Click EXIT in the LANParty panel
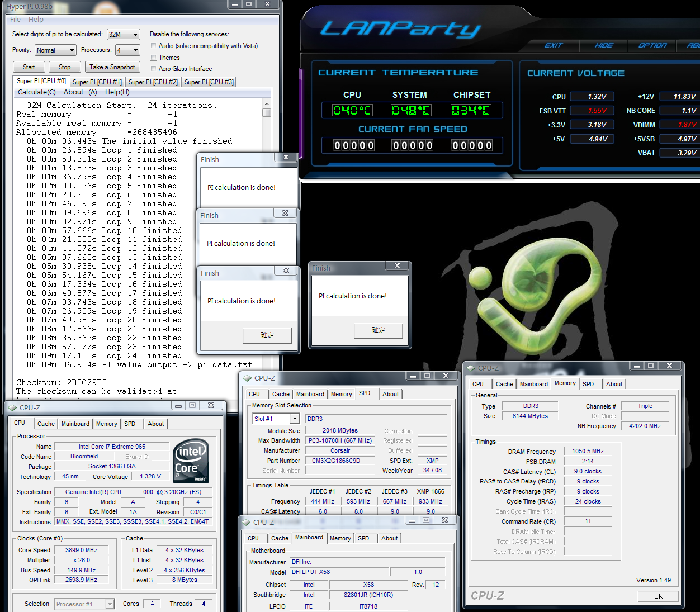700x612 pixels. point(554,45)
